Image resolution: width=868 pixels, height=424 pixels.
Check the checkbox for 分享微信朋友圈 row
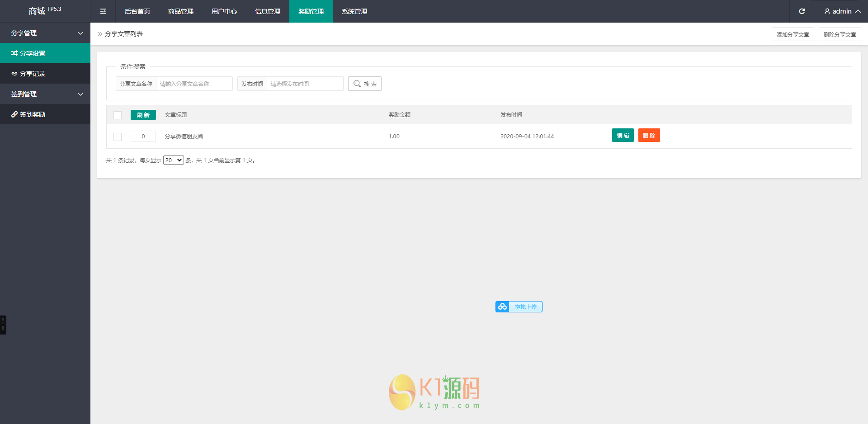point(118,137)
